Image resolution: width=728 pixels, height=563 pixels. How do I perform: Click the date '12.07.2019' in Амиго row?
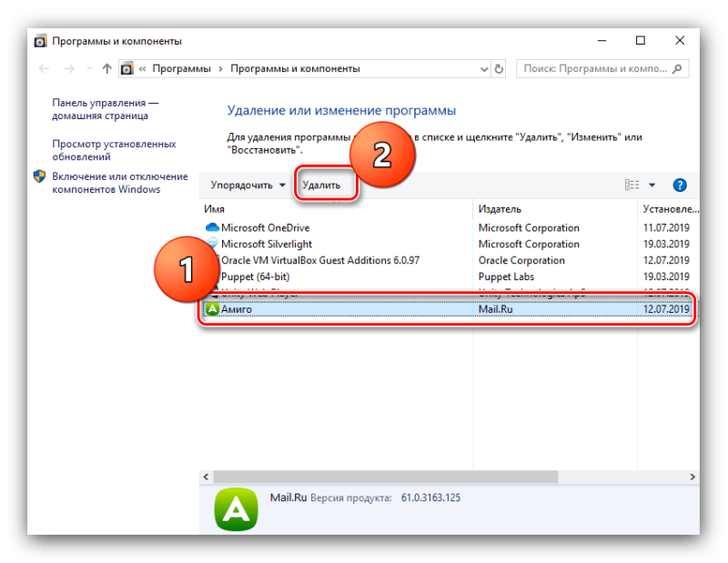point(666,309)
